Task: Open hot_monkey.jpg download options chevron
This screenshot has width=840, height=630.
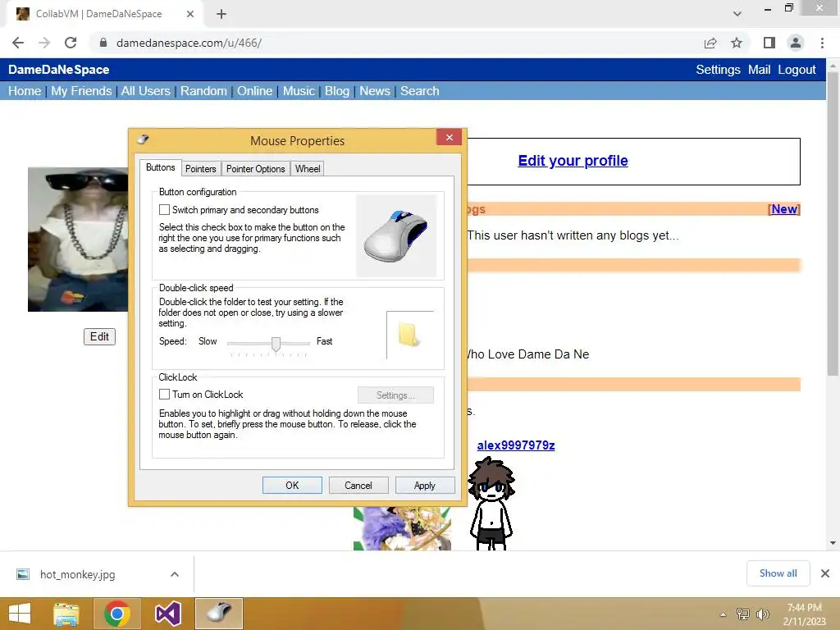Action: [x=175, y=574]
